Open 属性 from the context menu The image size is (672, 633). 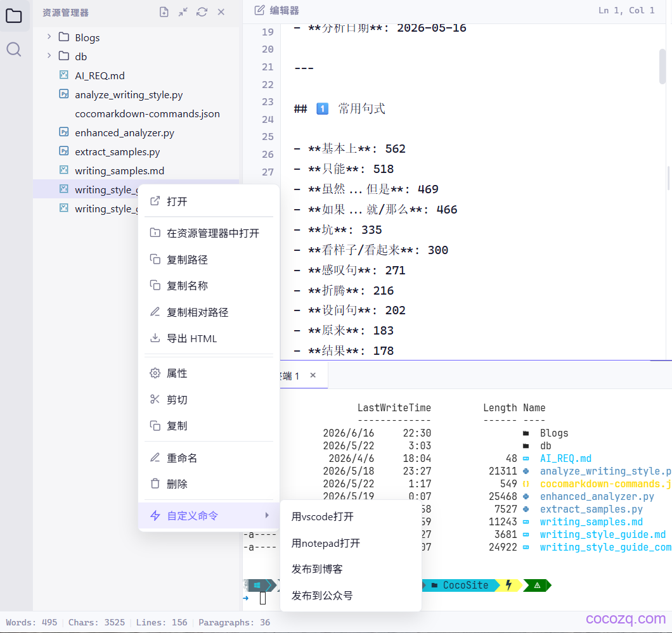(209, 373)
